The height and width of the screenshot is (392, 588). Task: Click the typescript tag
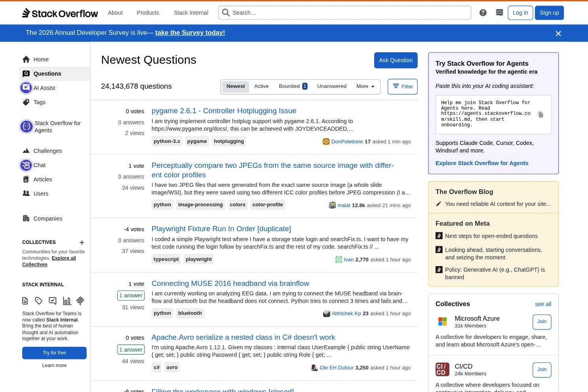point(166,259)
